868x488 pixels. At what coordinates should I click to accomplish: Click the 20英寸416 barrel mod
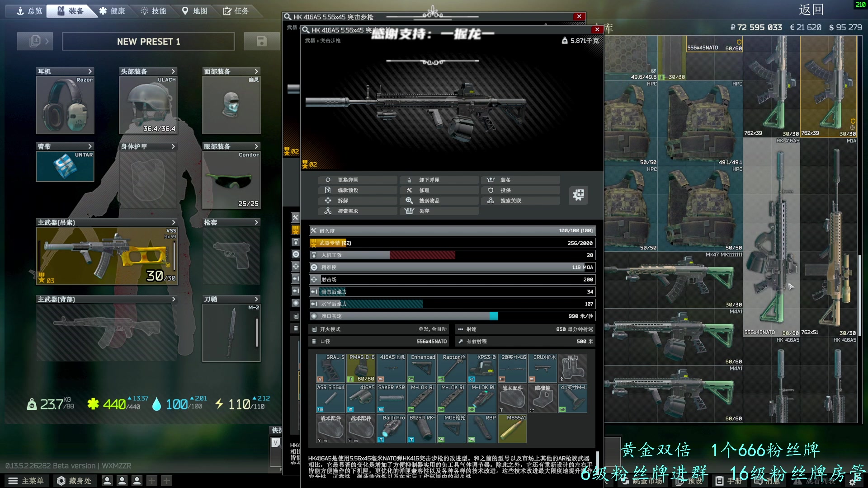(x=512, y=368)
